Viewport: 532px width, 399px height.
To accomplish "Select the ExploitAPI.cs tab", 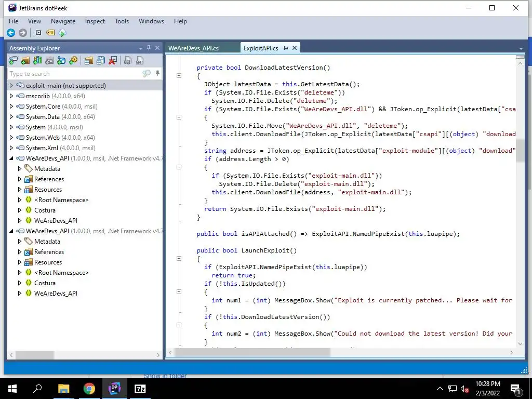I will (261, 48).
